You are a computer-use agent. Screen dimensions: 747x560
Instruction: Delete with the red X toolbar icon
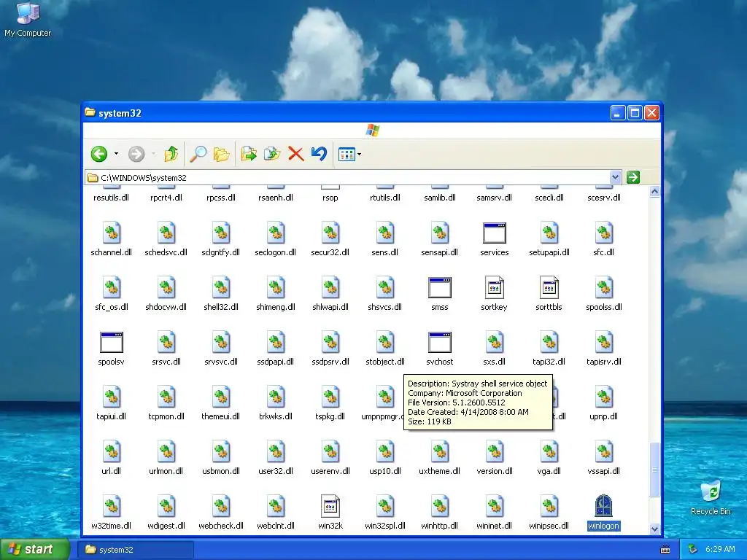(x=296, y=154)
